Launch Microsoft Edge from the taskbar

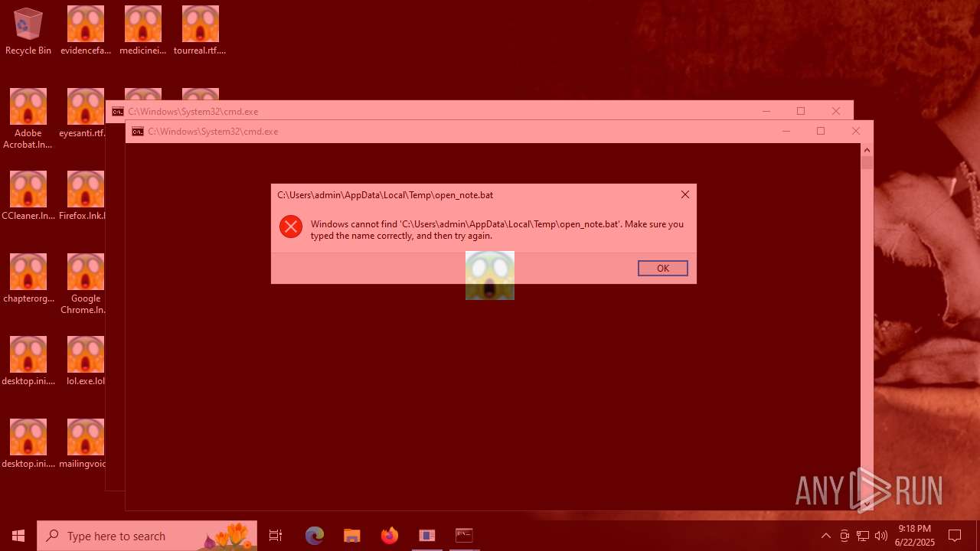tap(315, 536)
